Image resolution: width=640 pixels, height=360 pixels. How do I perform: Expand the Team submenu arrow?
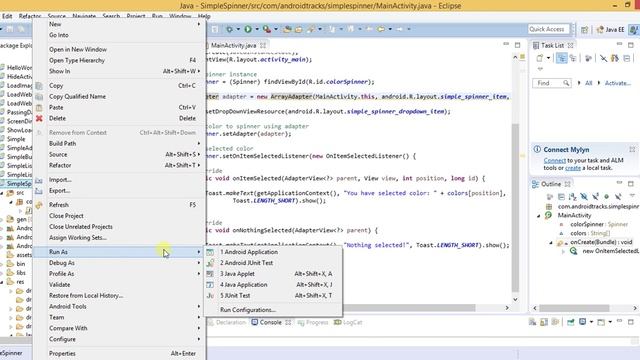point(199,317)
